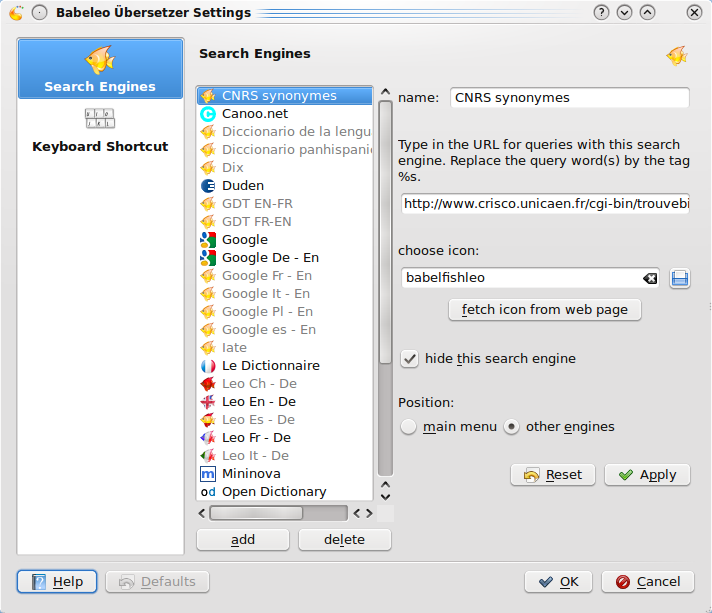This screenshot has width=712, height=613.
Task: Click the Open Dictionary od icon
Action: [208, 492]
